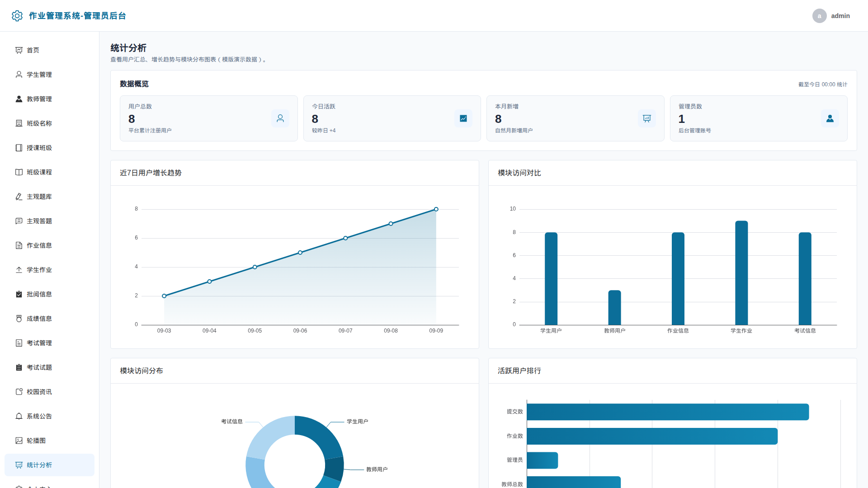Click the 09-03 data point on trend line
868x488 pixels.
pos(164,296)
